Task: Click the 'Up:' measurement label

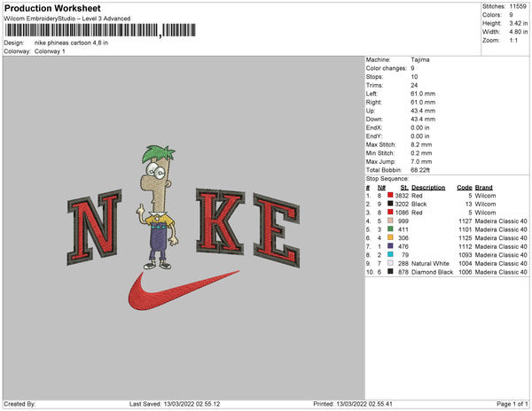Action: (371, 111)
